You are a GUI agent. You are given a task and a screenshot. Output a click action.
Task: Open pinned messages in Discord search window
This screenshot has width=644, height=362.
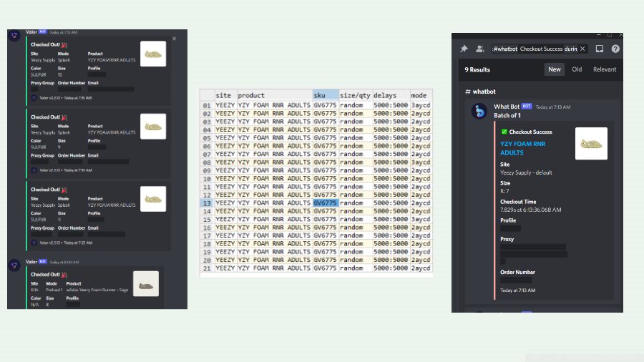[x=464, y=49]
